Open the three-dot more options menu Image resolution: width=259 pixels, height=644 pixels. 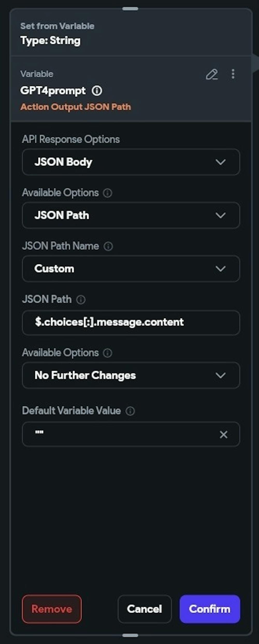click(233, 74)
